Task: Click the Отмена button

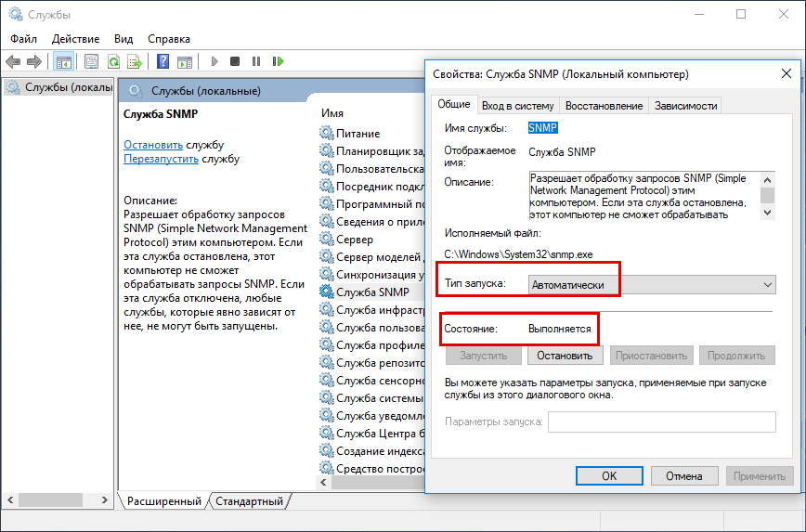Action: click(684, 476)
